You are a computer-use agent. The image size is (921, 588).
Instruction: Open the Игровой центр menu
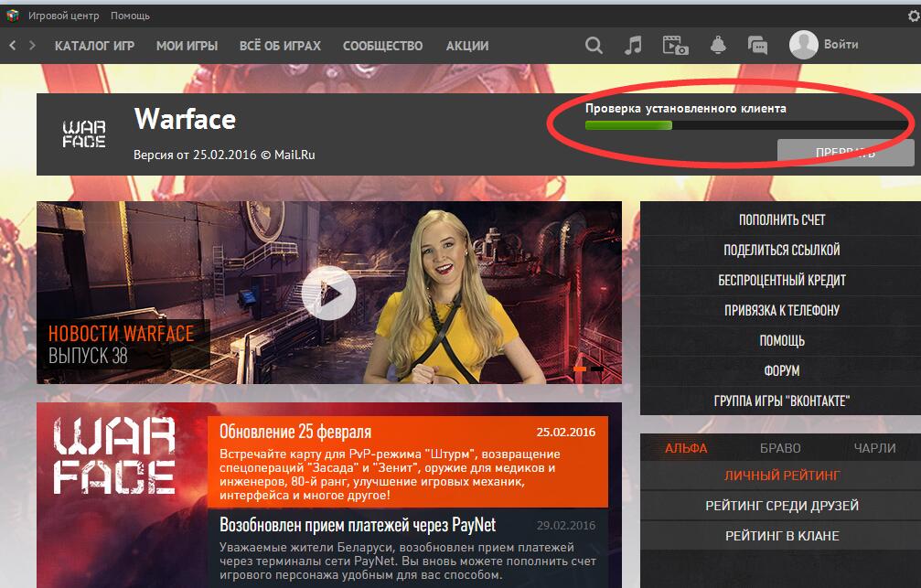(x=64, y=16)
